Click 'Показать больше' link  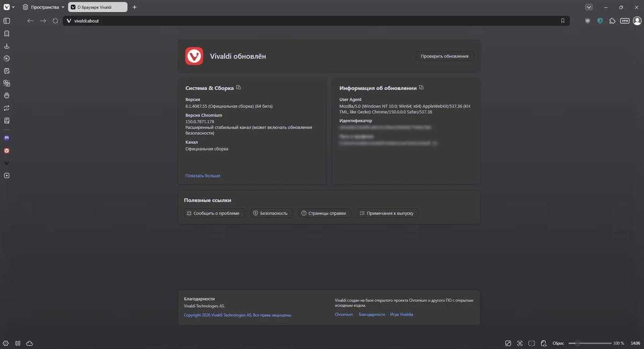click(203, 176)
